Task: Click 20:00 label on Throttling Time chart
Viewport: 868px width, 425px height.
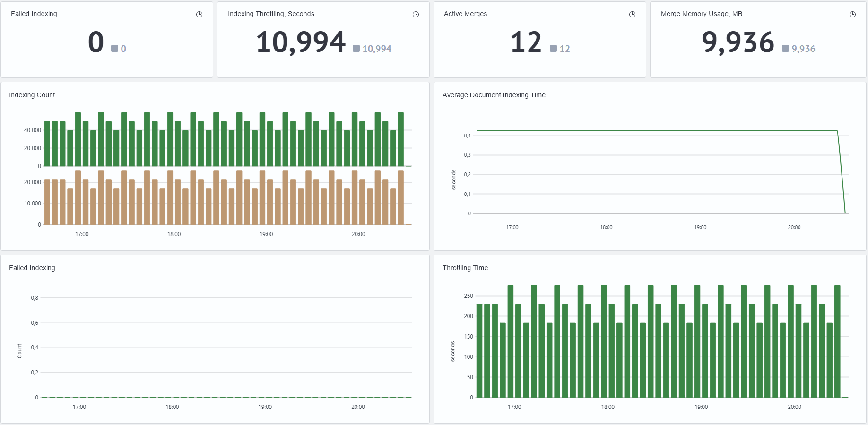Action: 795,407
